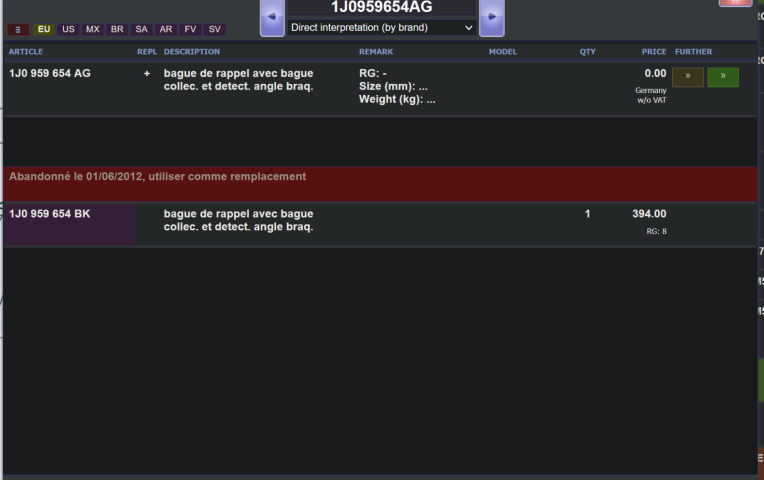Choose the AR market button

(166, 30)
